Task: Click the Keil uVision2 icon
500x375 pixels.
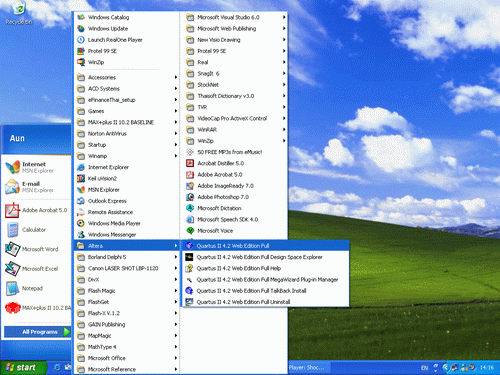Action: click(81, 178)
